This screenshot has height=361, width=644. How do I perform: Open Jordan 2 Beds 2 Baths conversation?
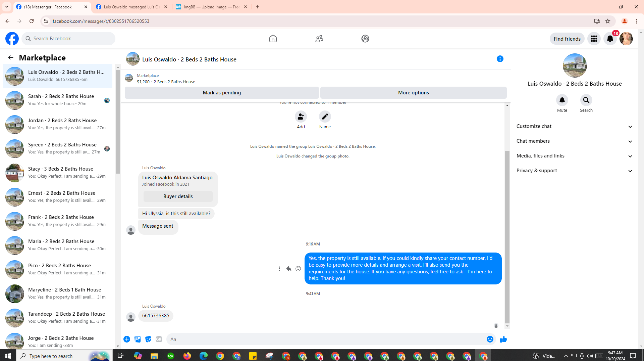click(58, 124)
